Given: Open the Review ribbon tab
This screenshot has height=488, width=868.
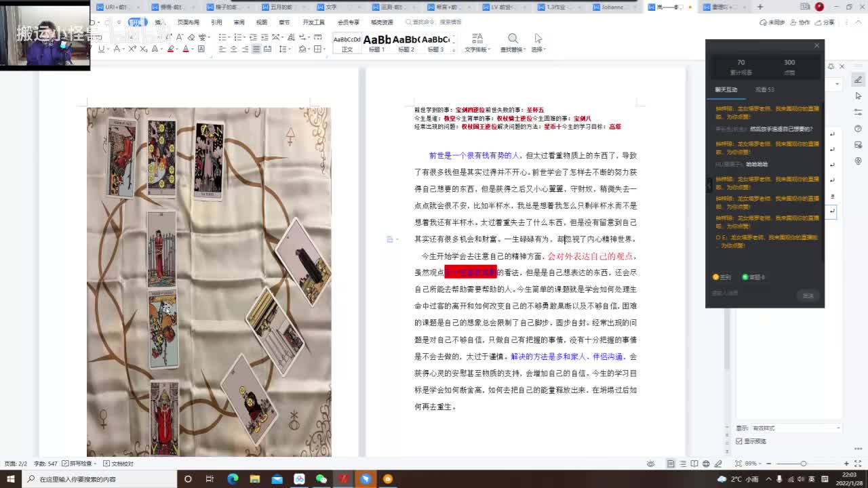Looking at the screenshot, I should [239, 22].
